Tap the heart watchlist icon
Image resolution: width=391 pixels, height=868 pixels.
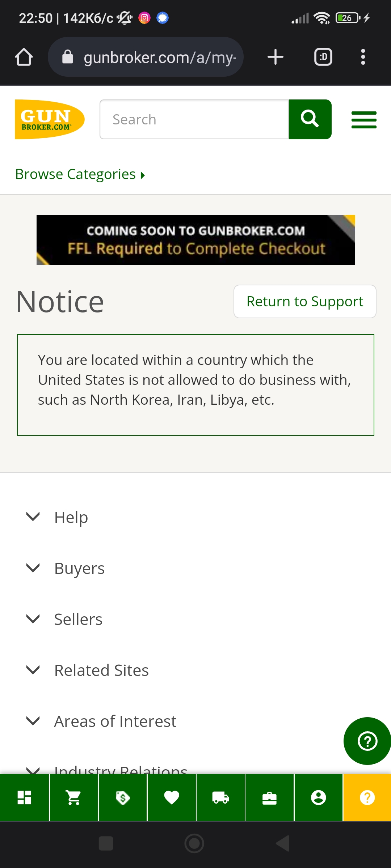point(172,797)
